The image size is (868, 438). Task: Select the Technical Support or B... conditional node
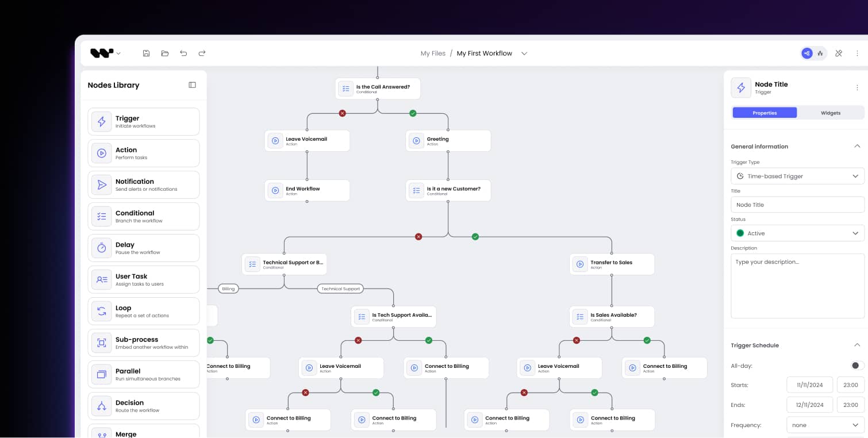(284, 264)
